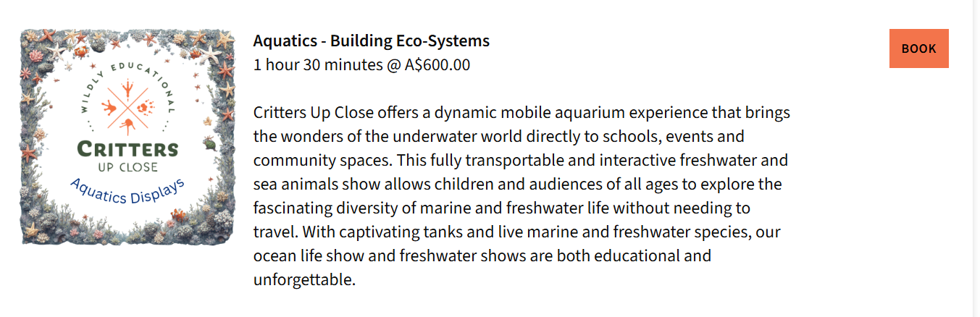The image size is (980, 317).
Task: Click the word unforgettable ending the description
Action: (x=304, y=279)
